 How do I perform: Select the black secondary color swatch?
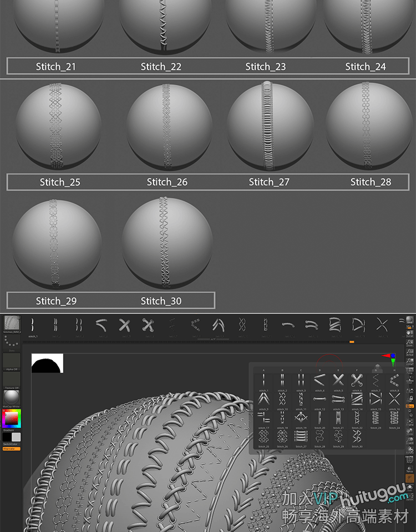7,437
